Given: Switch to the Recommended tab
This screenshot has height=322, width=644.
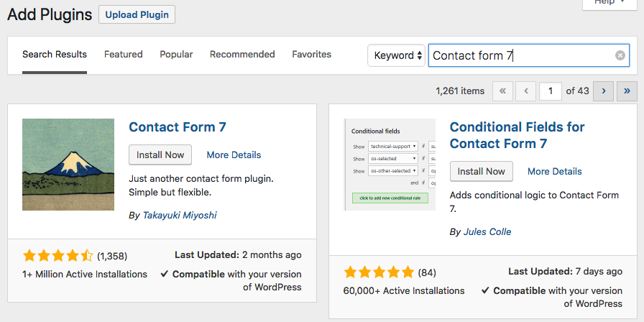Looking at the screenshot, I should pyautogui.click(x=242, y=54).
